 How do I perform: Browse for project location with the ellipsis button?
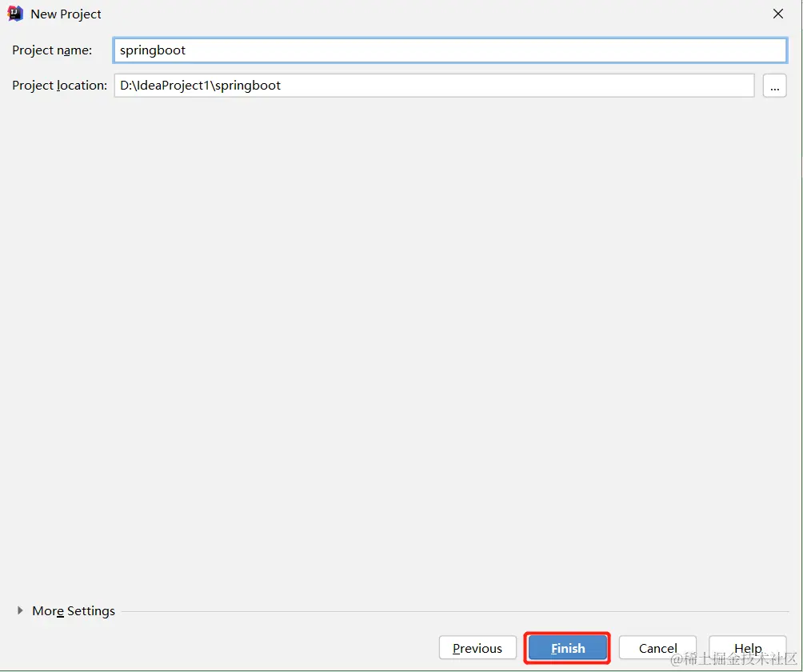[775, 86]
